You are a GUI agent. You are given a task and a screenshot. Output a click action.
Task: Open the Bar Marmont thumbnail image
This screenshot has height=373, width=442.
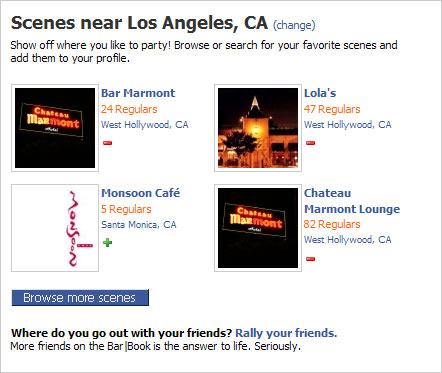pos(55,128)
